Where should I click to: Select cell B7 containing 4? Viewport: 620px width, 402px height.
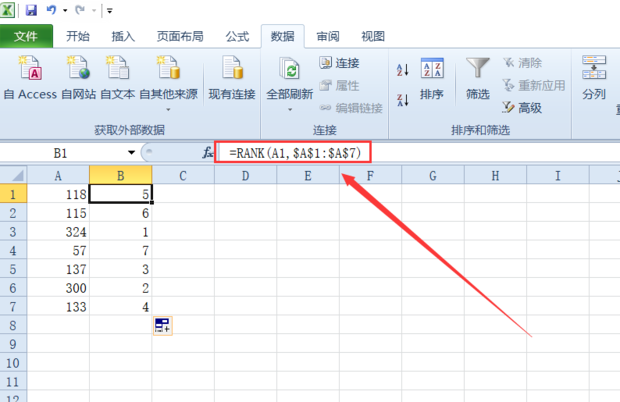click(121, 307)
